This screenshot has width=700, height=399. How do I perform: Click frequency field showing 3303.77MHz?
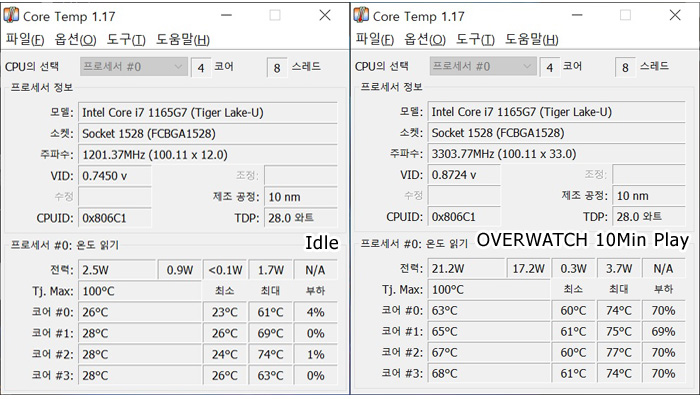[x=556, y=154]
